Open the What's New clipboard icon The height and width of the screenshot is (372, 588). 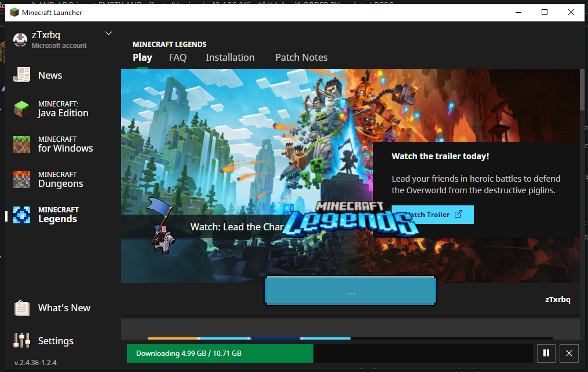pyautogui.click(x=22, y=308)
